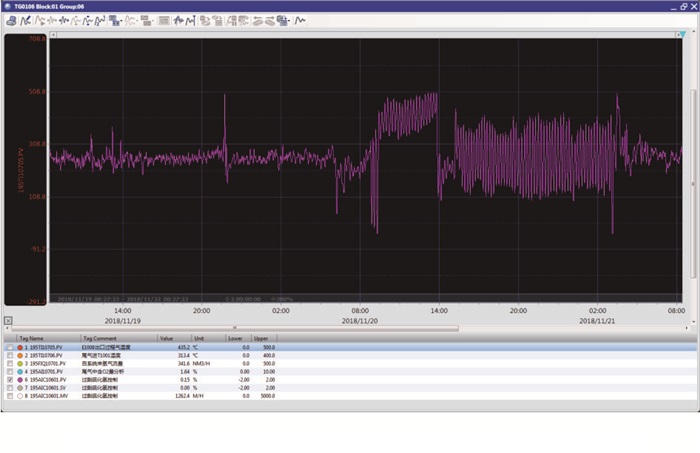Sort by the Tag Name column header

tap(49, 338)
